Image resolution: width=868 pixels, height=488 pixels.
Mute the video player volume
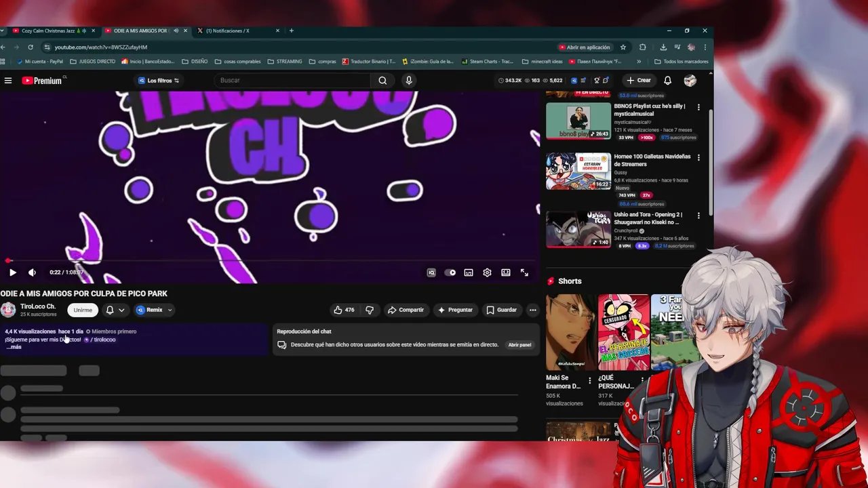pyautogui.click(x=32, y=272)
